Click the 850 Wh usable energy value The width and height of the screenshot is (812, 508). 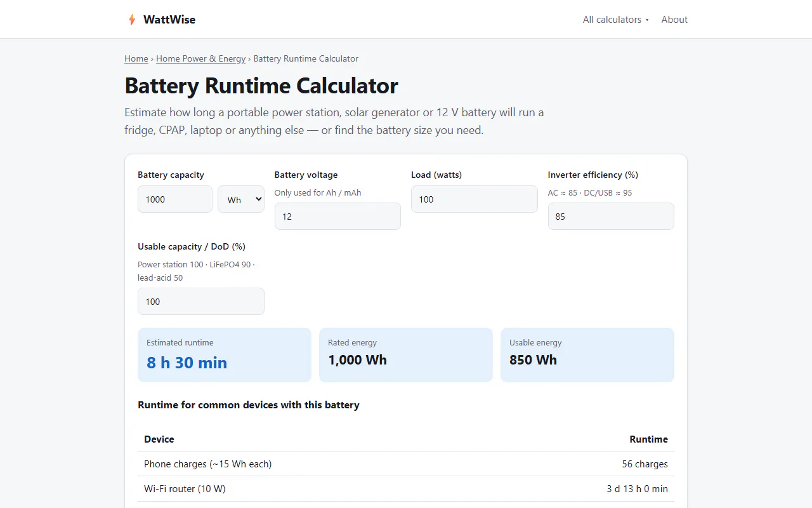[533, 360]
